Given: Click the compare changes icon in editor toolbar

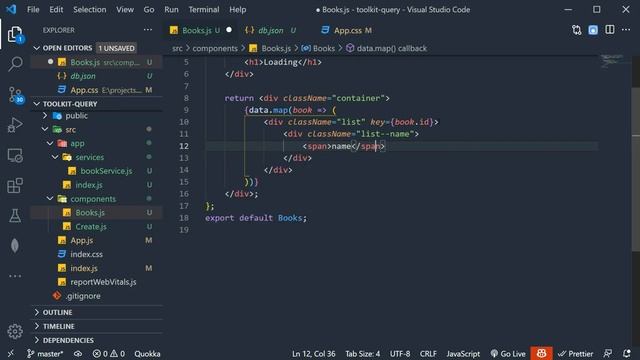Looking at the screenshot, I should click(576, 30).
